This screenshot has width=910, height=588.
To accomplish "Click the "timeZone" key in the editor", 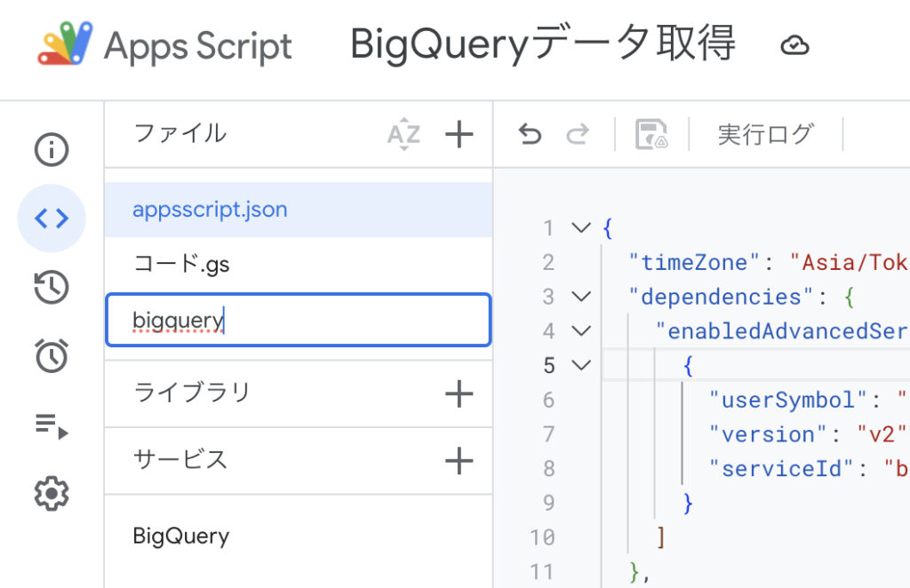I will 694,262.
